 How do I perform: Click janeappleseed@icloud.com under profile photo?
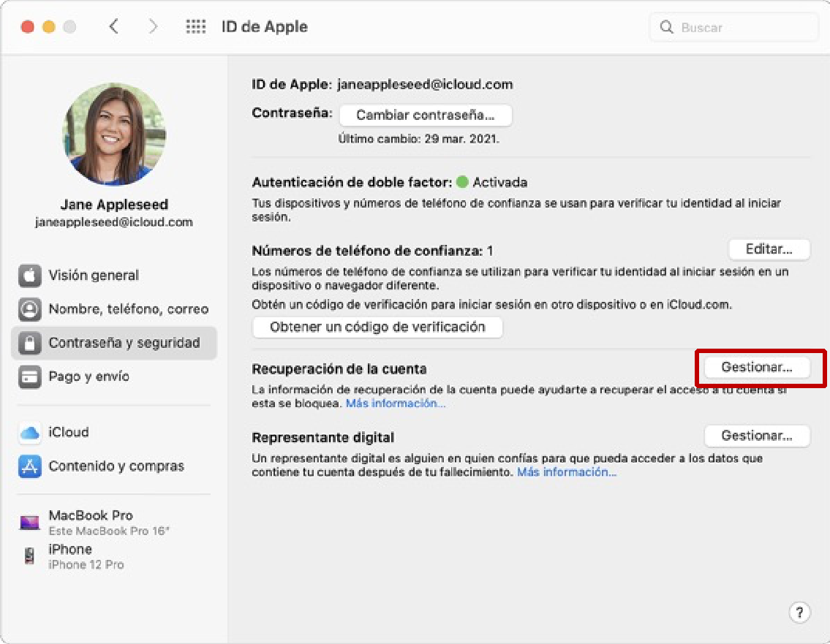click(x=114, y=222)
